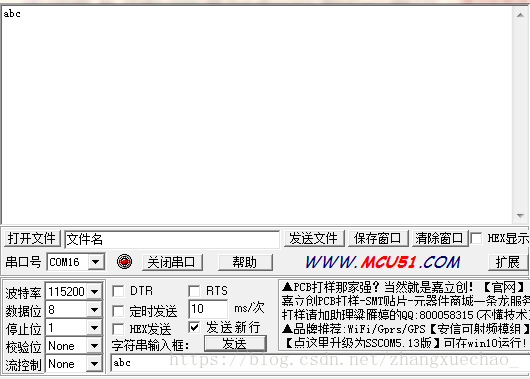Open the 数据位 data bits dropdown
This screenshot has height=379, width=530.
[95, 309]
